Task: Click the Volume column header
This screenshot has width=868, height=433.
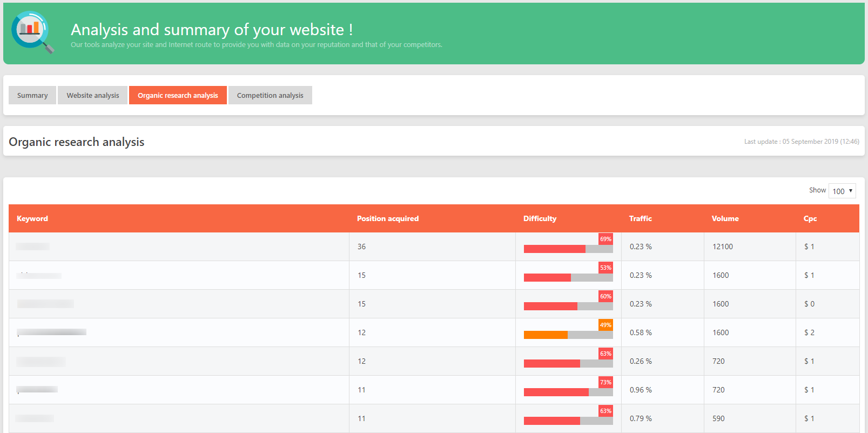Action: tap(725, 218)
